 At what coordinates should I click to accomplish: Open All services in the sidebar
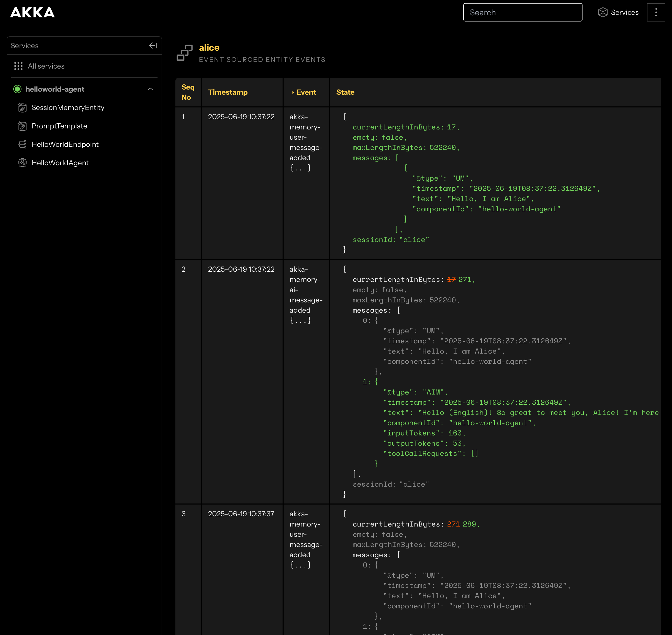click(46, 66)
